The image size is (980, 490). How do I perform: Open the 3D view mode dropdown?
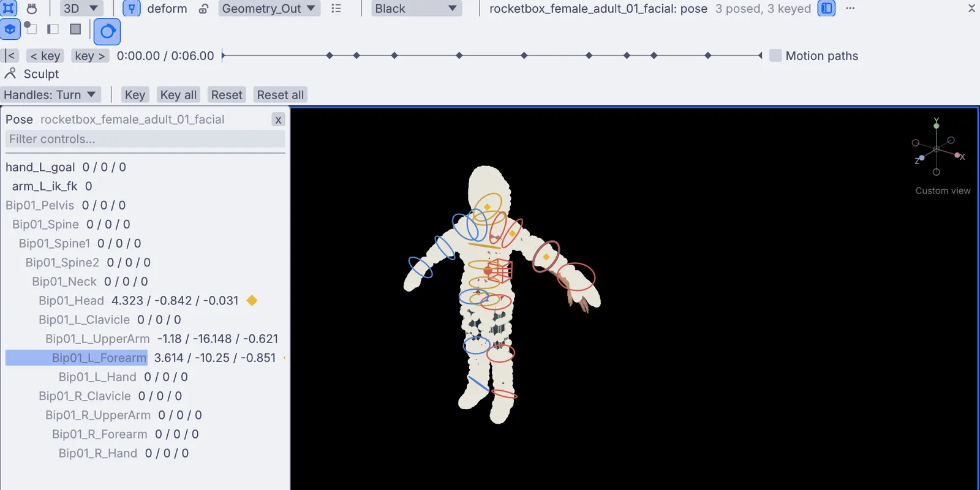[x=81, y=9]
